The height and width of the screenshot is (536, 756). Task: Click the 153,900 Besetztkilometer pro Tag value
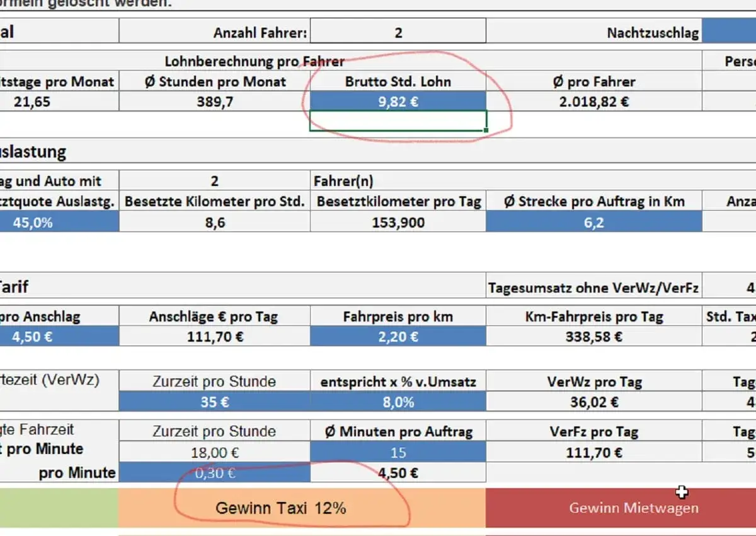tap(398, 222)
